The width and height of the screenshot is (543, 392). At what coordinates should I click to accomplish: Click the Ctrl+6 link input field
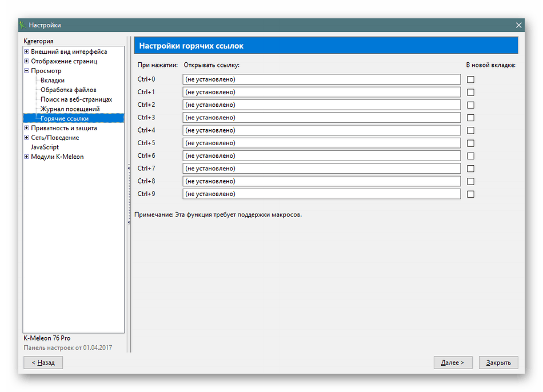[x=321, y=156]
